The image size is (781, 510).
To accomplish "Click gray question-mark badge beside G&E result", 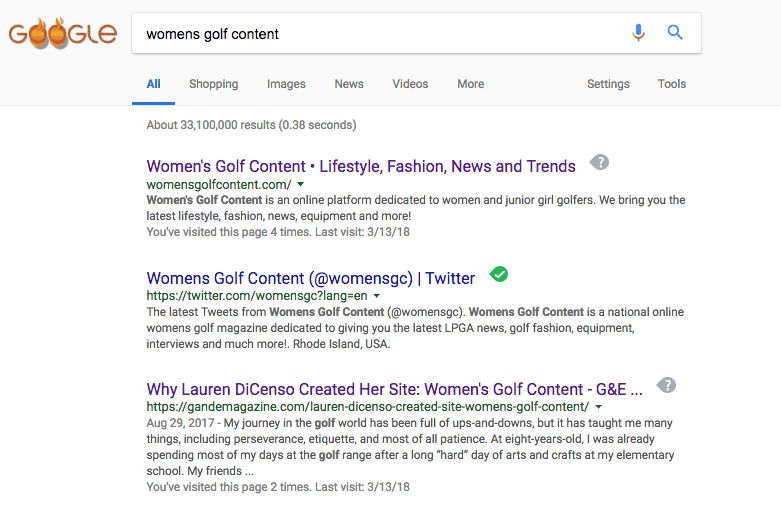I will tap(666, 385).
